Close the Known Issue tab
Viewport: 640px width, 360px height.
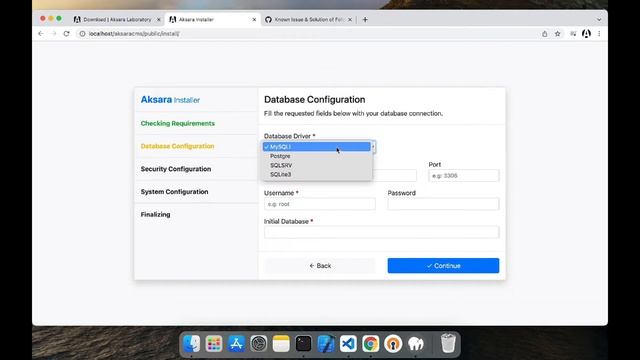pyautogui.click(x=350, y=20)
